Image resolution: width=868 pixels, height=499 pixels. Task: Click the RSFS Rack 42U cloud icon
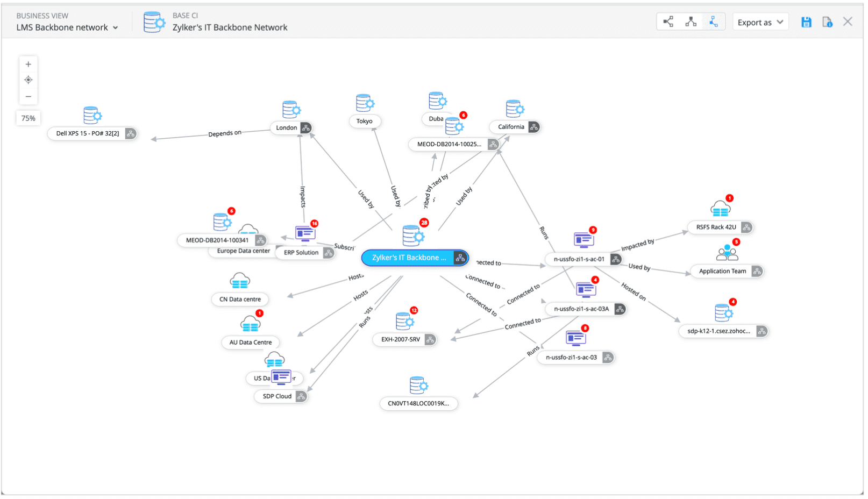(x=720, y=209)
